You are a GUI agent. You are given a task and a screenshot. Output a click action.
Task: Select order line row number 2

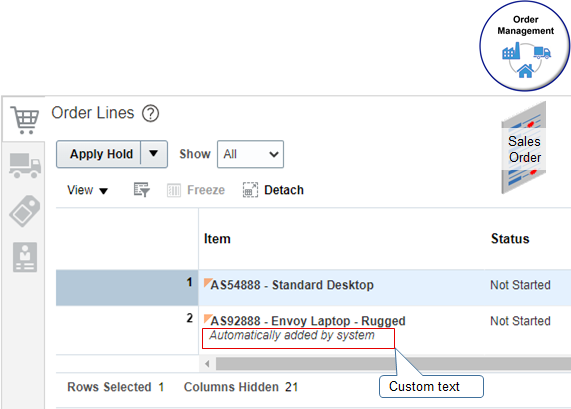point(127,330)
